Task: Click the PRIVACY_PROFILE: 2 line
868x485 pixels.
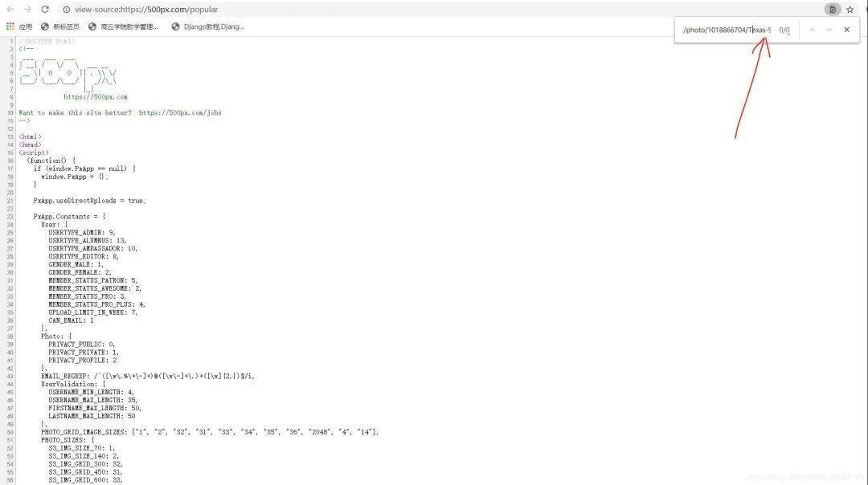Action: pos(83,361)
